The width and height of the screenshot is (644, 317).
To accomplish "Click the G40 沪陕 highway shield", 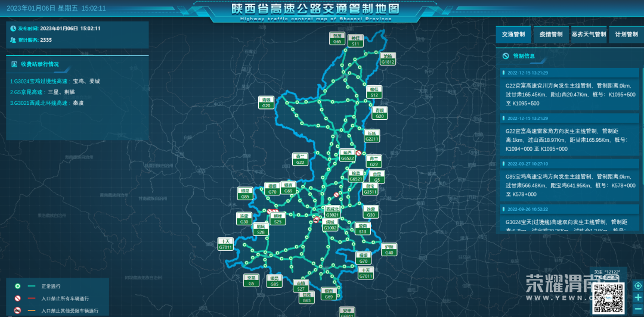I will (389, 250).
